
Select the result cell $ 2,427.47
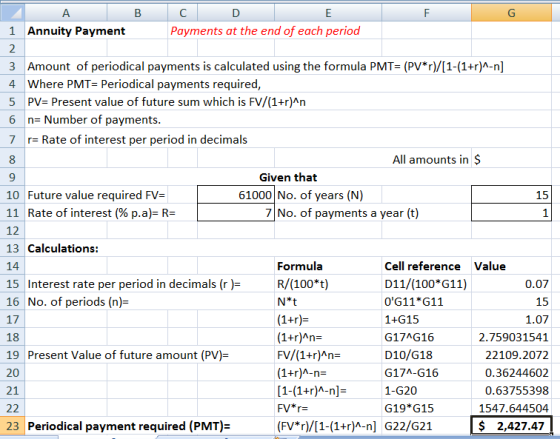[511, 426]
